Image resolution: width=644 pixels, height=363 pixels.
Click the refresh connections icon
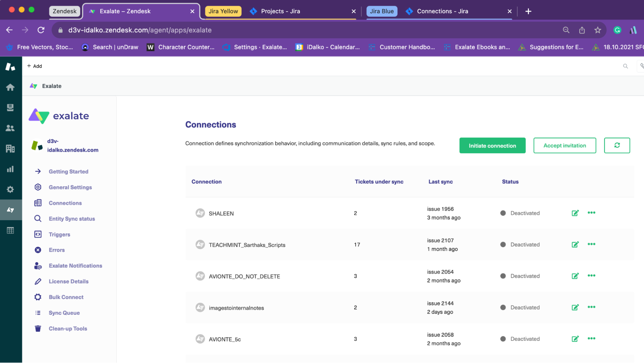(617, 145)
